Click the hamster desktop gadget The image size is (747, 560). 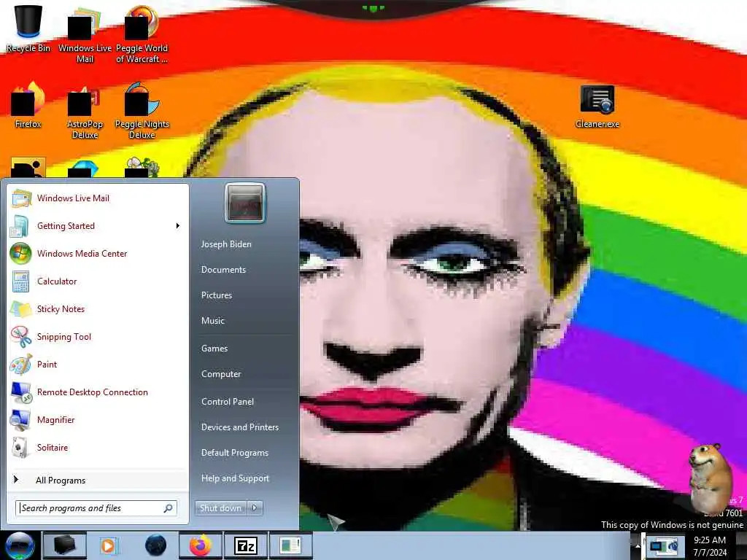[x=710, y=478]
